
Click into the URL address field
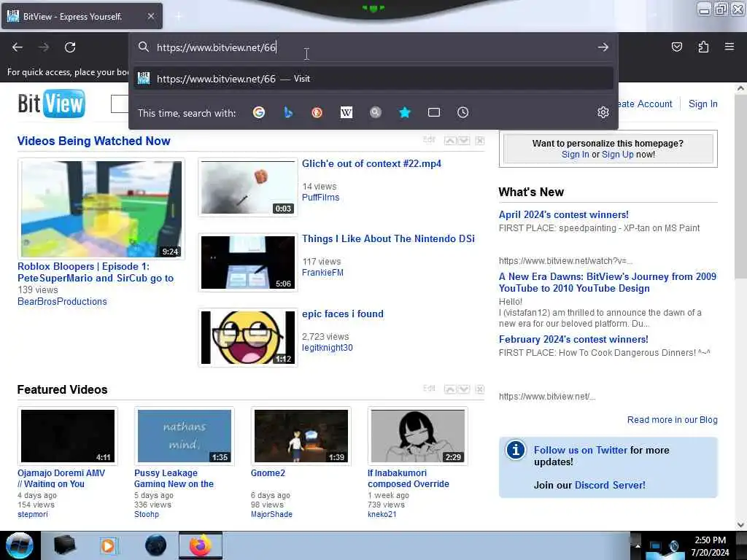[371, 47]
